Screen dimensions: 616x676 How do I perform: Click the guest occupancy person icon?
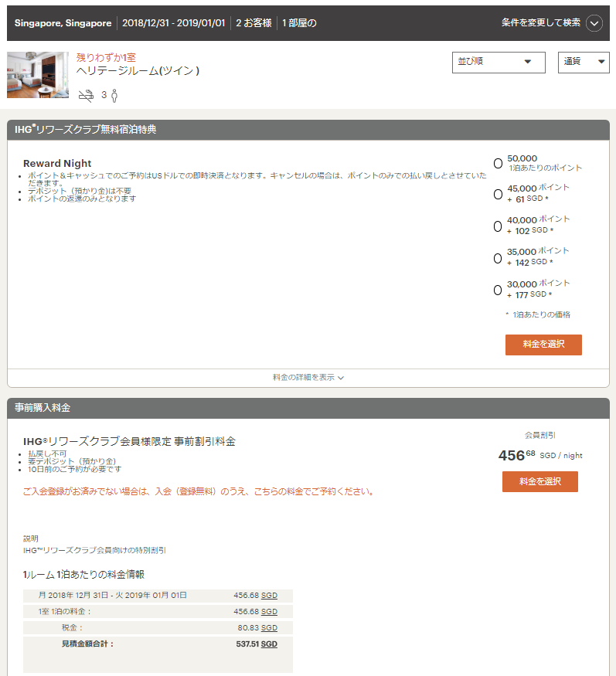tap(114, 96)
